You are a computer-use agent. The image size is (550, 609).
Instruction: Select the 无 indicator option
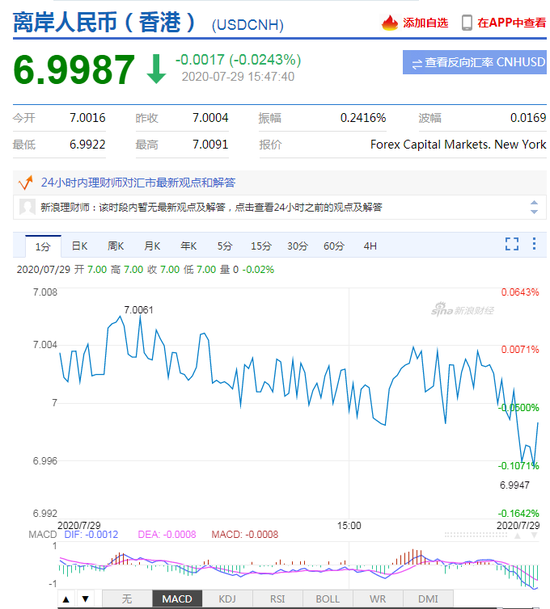pyautogui.click(x=127, y=599)
